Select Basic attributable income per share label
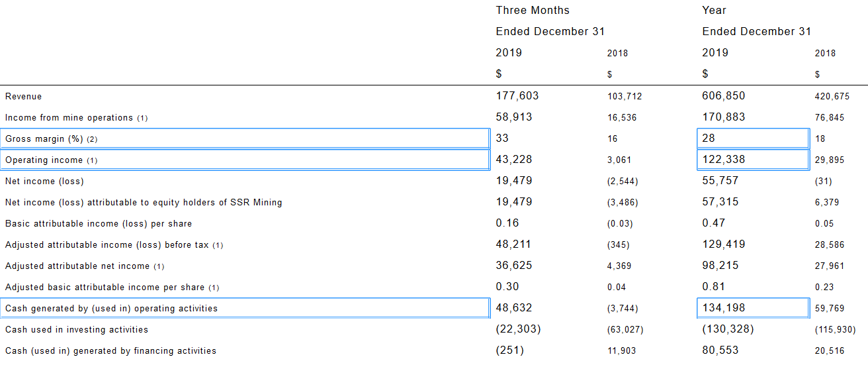The image size is (868, 369). (x=99, y=224)
